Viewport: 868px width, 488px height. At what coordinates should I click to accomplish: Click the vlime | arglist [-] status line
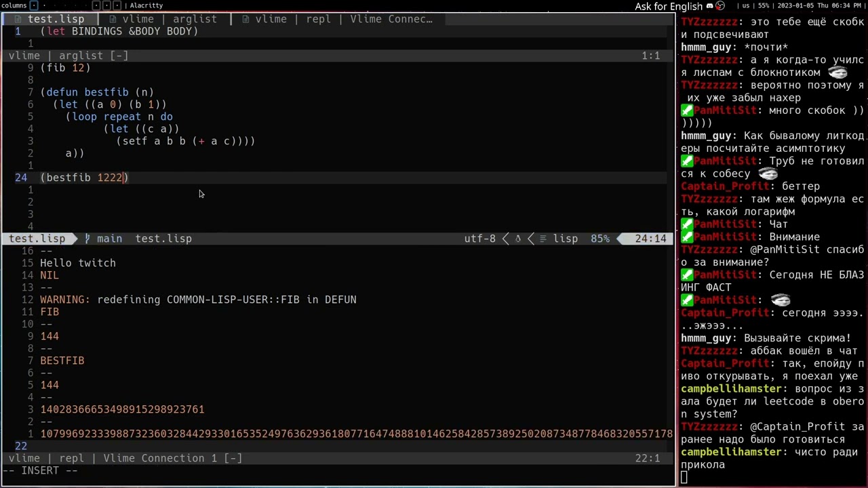(337, 56)
